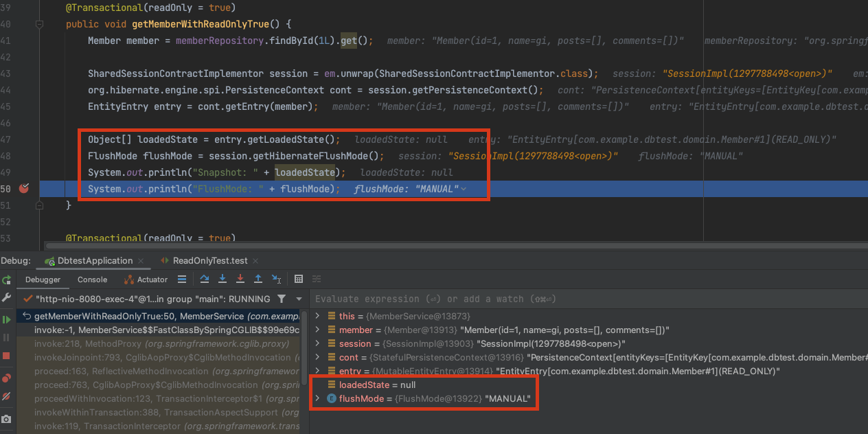Expand the 'flushMode' variable node
The width and height of the screenshot is (868, 434).
click(317, 398)
